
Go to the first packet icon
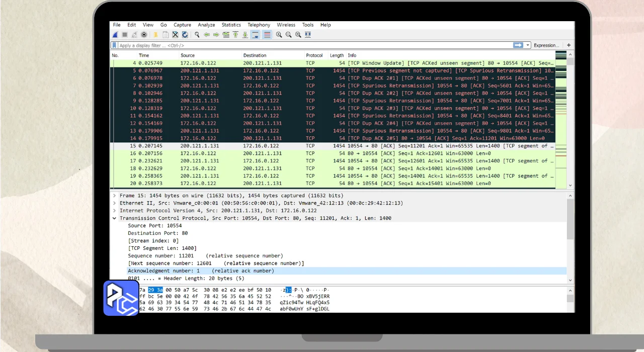[x=235, y=35]
